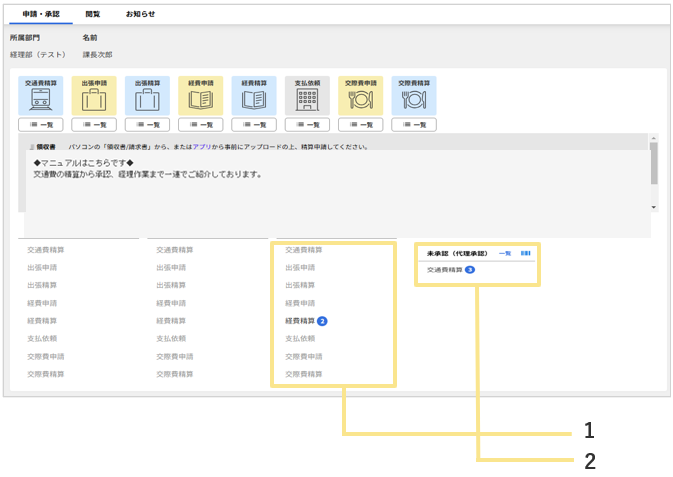Open 一覧 link in 未承認（代理承認） panel

coord(505,253)
